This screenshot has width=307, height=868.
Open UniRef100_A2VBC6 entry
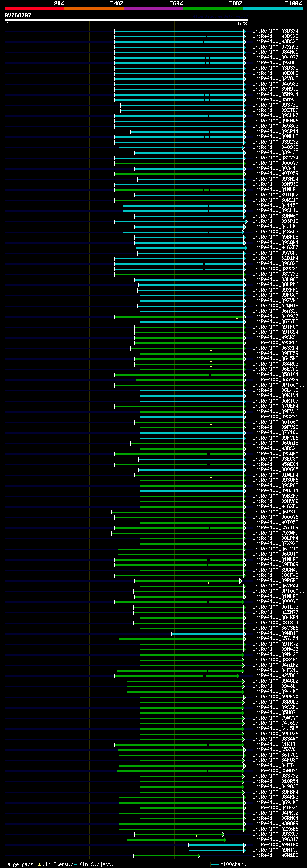[275, 675]
